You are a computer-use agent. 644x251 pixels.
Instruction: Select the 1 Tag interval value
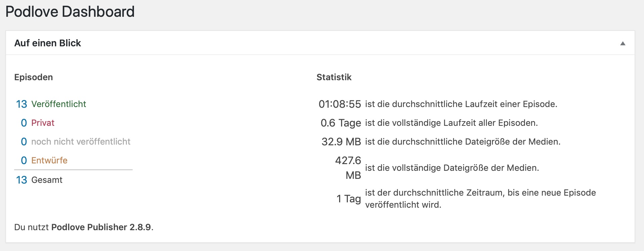coord(349,199)
